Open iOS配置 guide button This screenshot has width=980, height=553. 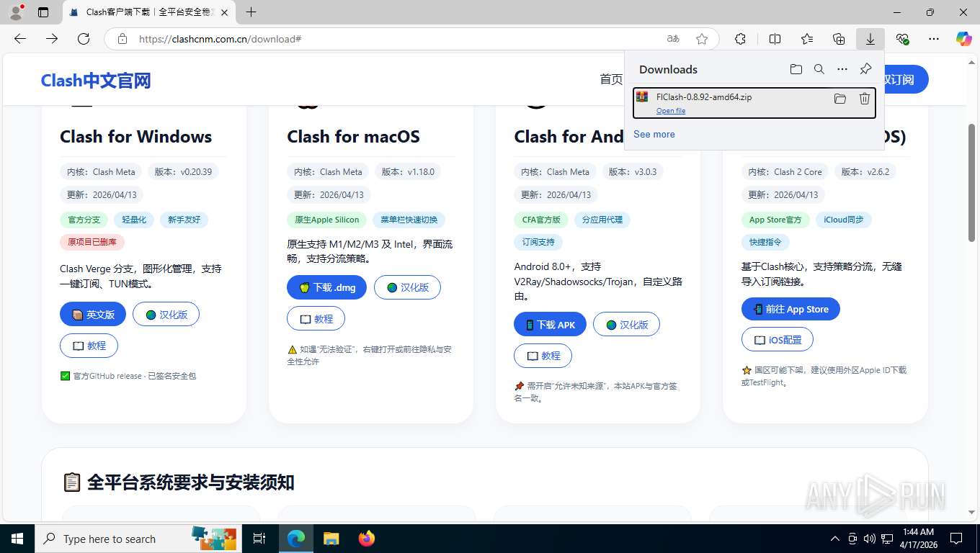click(778, 340)
